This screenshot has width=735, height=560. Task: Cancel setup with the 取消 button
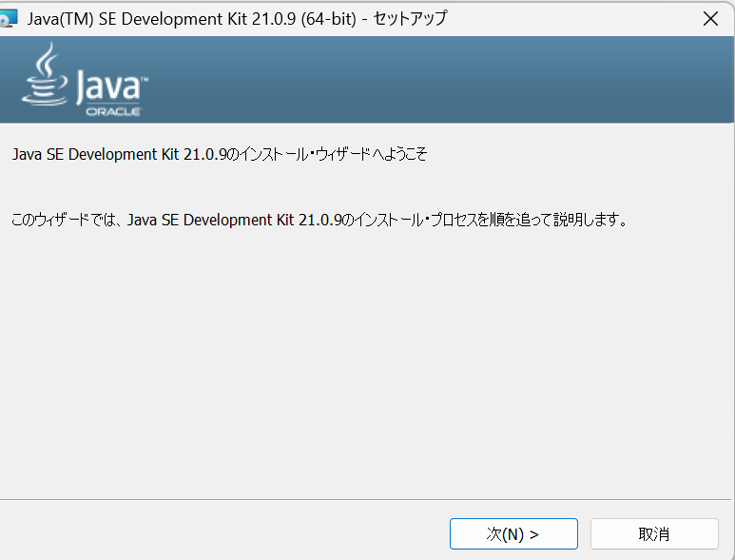[653, 533]
